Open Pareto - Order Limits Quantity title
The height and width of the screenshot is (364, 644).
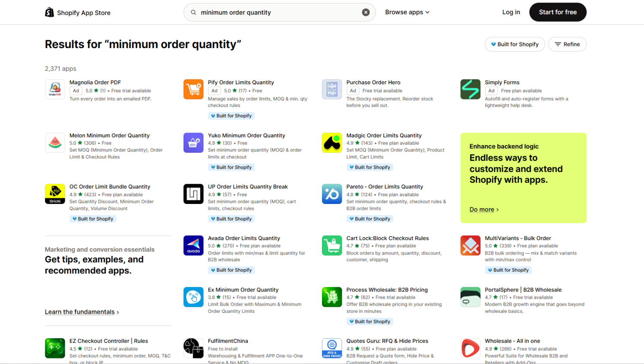(x=385, y=187)
